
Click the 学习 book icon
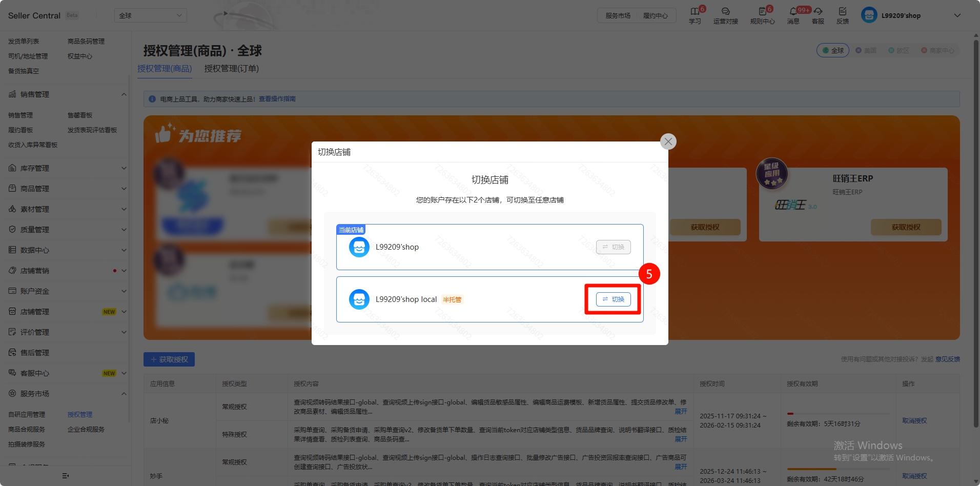[x=695, y=12]
